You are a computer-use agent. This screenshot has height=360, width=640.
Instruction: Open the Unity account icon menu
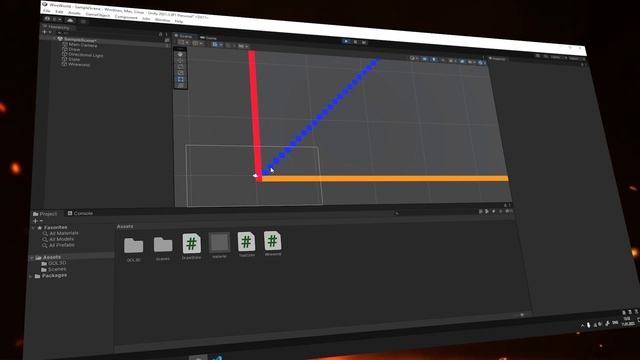48,19
